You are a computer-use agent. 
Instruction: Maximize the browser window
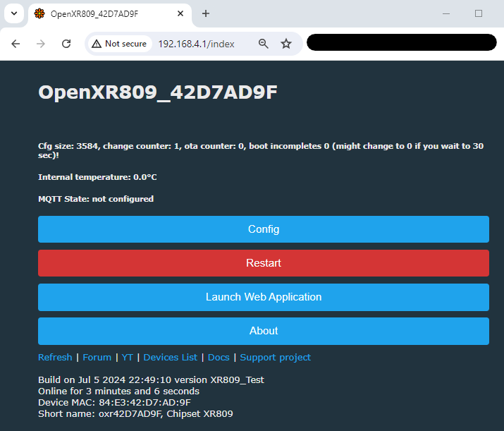(479, 13)
